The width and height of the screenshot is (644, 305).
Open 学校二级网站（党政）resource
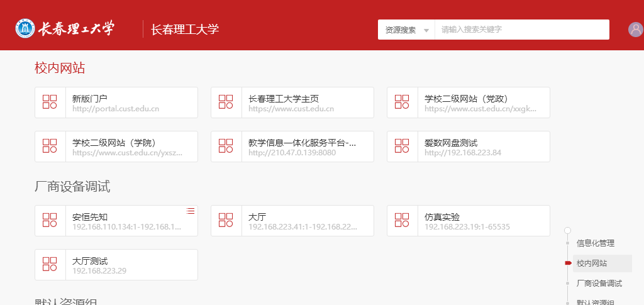469,103
